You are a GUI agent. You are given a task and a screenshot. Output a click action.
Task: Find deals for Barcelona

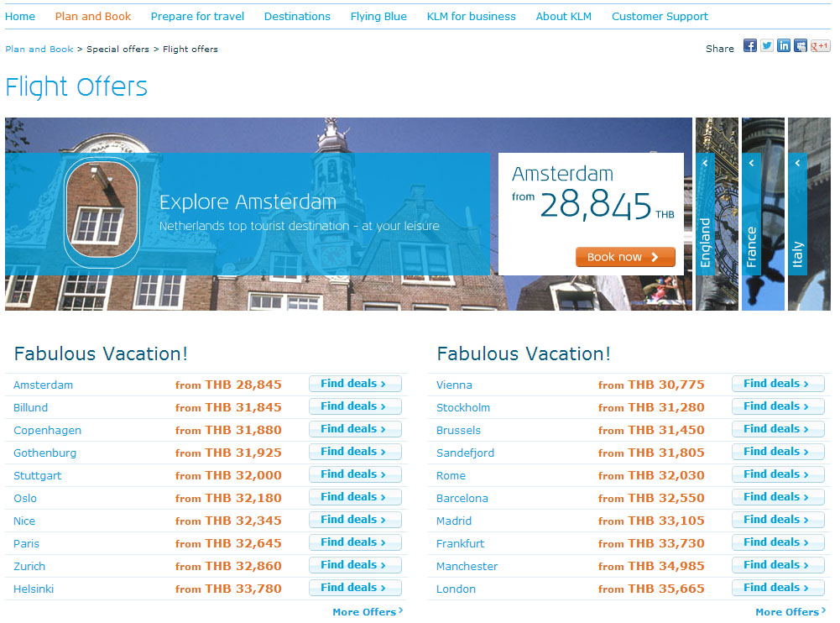tap(778, 497)
